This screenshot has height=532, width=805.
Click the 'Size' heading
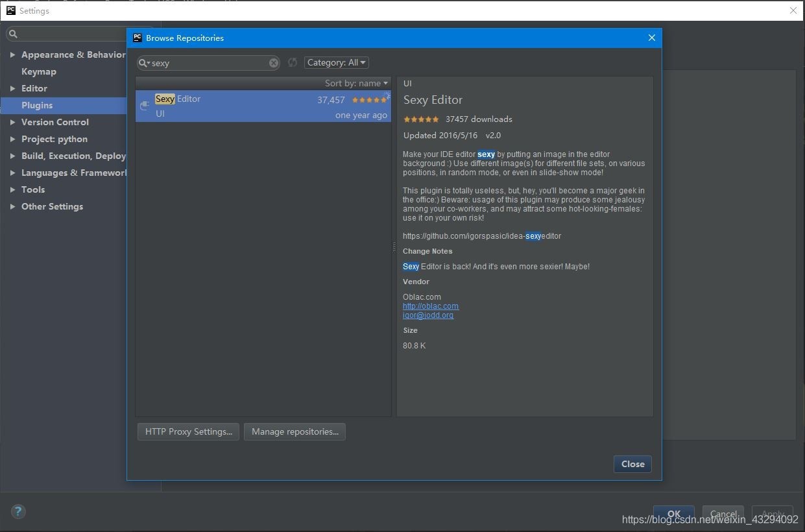pyautogui.click(x=410, y=330)
